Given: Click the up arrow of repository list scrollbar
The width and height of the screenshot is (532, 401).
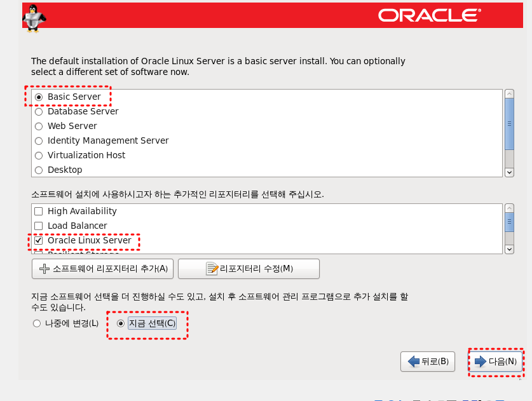Looking at the screenshot, I should [509, 208].
